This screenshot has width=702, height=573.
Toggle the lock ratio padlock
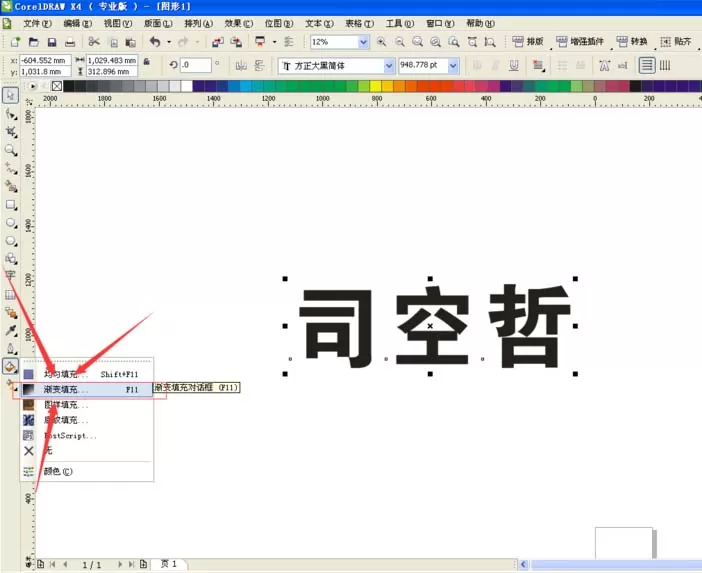(x=146, y=62)
